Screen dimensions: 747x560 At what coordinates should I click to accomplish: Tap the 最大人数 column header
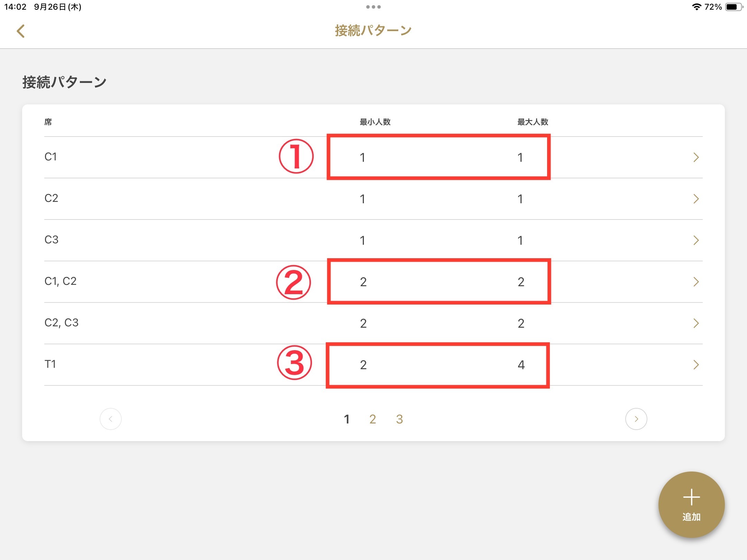[533, 122]
